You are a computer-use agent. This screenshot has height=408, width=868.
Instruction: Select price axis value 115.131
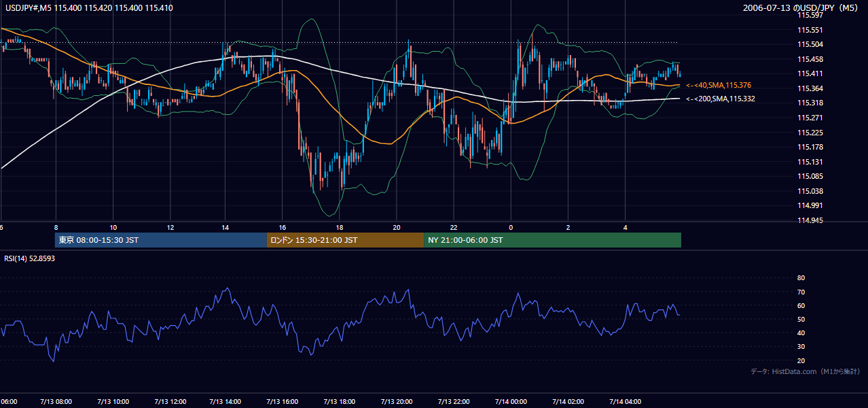[810, 162]
